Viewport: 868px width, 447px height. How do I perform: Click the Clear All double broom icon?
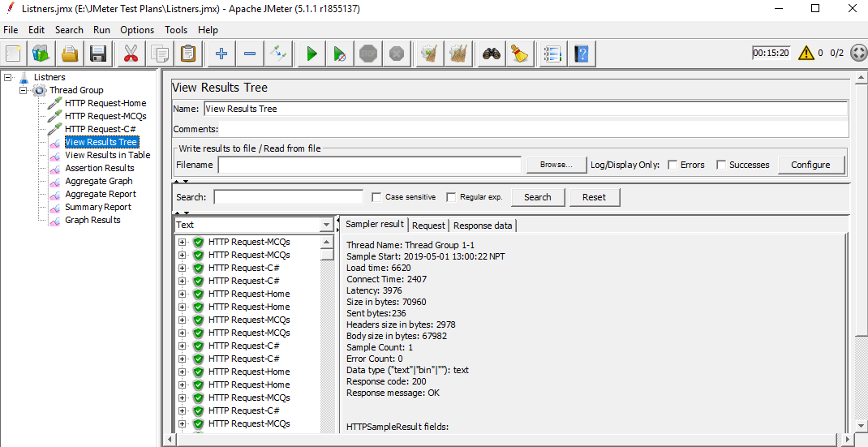click(458, 54)
